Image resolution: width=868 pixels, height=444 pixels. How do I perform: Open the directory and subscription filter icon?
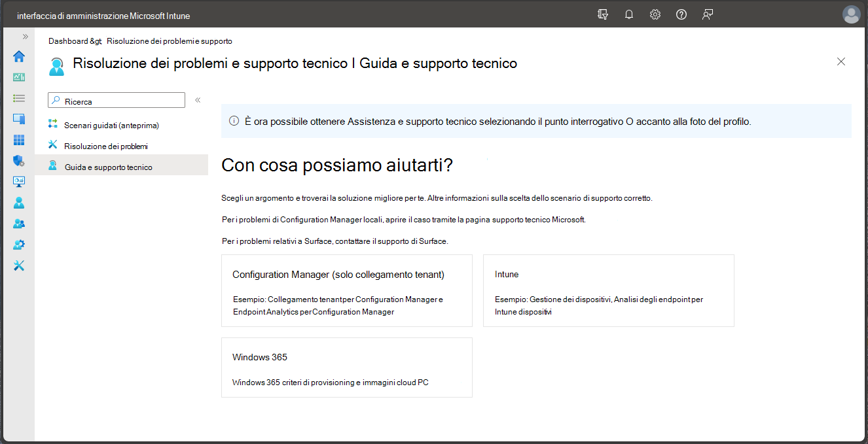point(603,14)
